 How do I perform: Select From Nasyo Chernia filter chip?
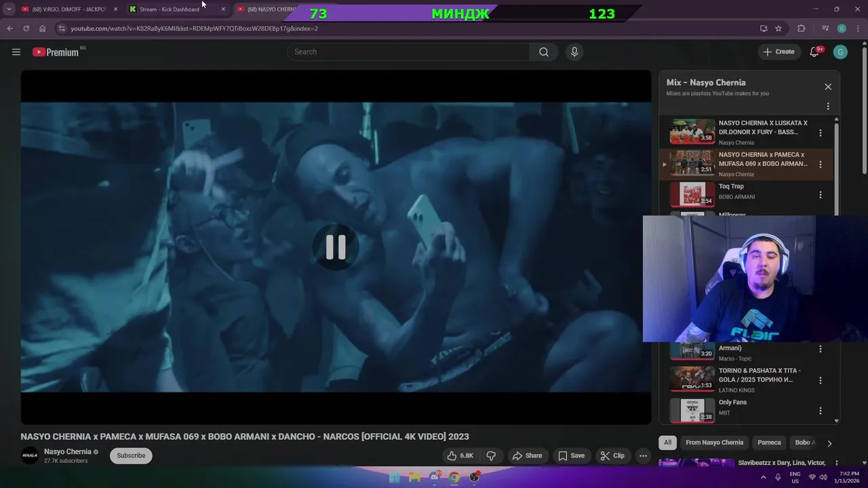pyautogui.click(x=714, y=443)
